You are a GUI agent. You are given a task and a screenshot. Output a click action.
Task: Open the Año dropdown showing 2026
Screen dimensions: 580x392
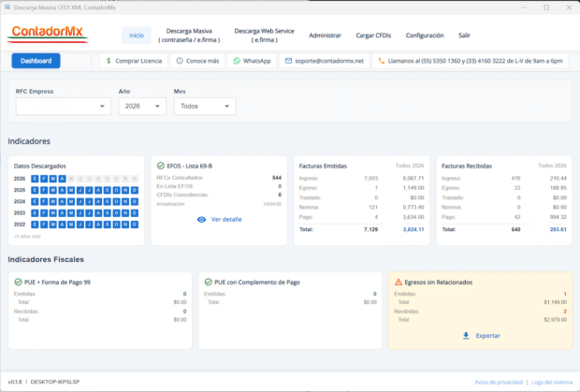coord(142,106)
